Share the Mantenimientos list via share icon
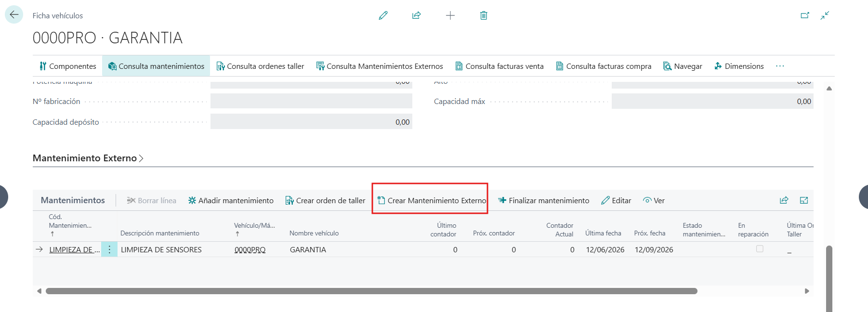The width and height of the screenshot is (868, 312). point(784,200)
